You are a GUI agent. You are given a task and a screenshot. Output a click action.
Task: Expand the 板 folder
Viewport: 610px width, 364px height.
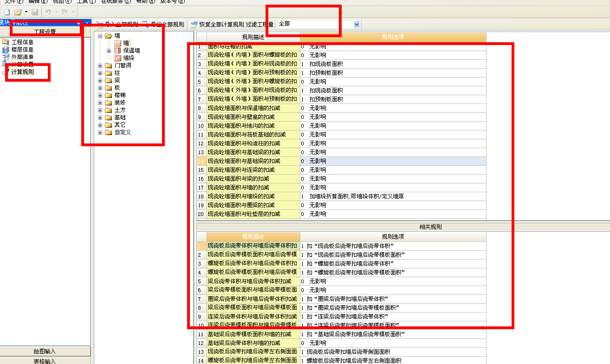tap(100, 88)
